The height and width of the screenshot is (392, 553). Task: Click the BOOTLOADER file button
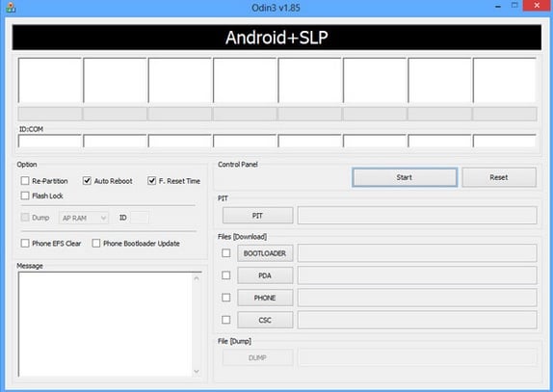coord(265,253)
